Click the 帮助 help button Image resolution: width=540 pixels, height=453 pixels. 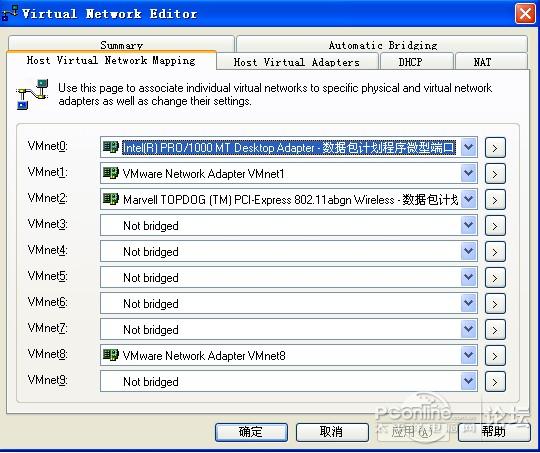pyautogui.click(x=494, y=432)
